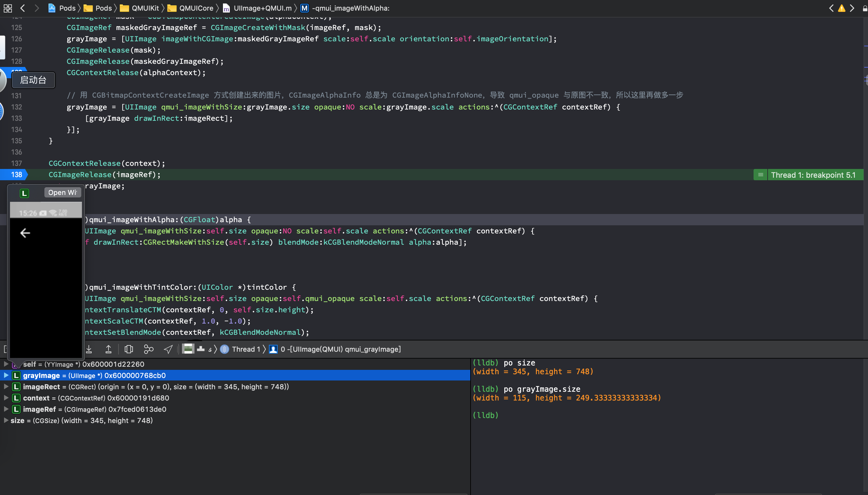
Task: Open the Debug View Hierarchy tool
Action: point(129,349)
